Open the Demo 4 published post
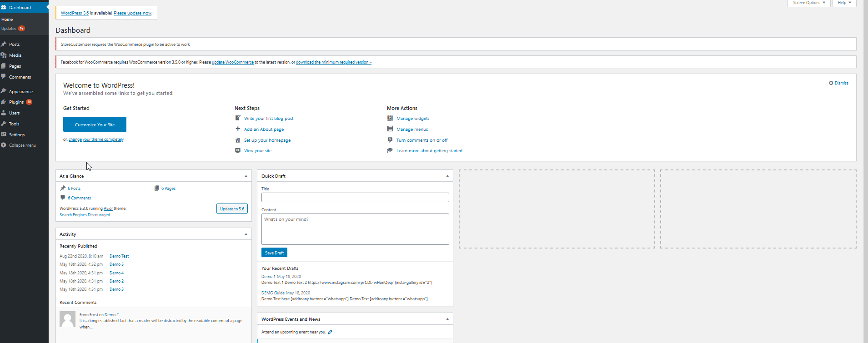Viewport: 868px width, 343px height. 116,273
